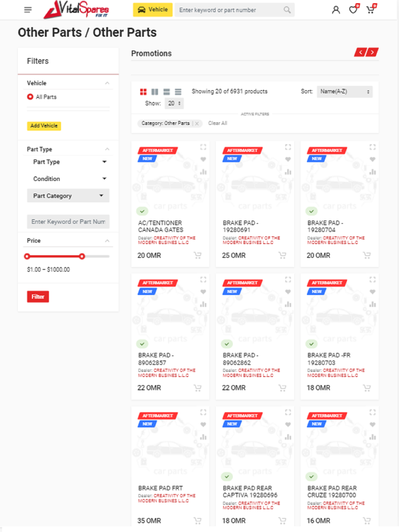The height and width of the screenshot is (532, 399).
Task: Open the Show 20 per page dropdown
Action: tap(174, 104)
